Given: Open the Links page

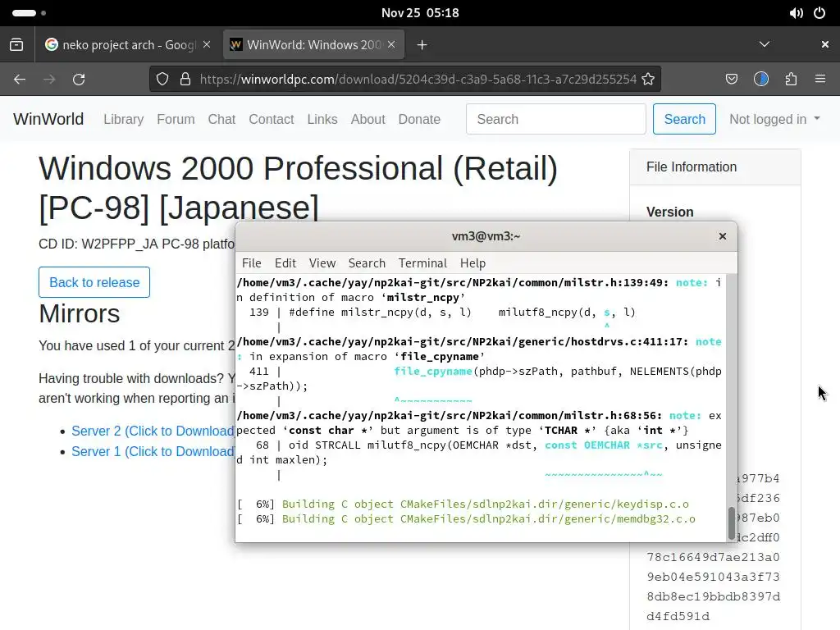Looking at the screenshot, I should [322, 119].
